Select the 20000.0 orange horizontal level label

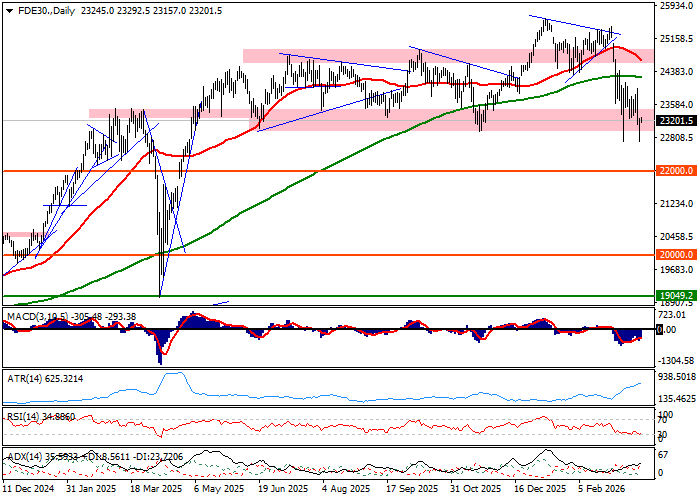(677, 255)
